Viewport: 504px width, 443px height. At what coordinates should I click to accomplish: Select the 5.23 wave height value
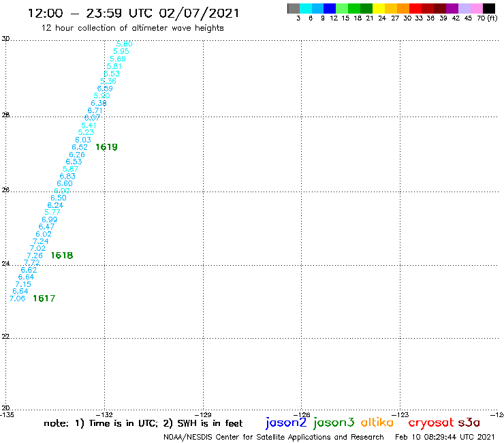point(86,132)
